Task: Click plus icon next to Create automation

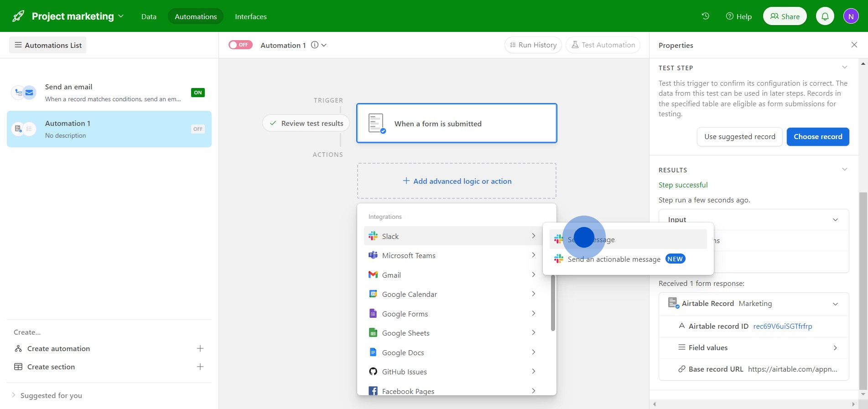Action: [200, 348]
